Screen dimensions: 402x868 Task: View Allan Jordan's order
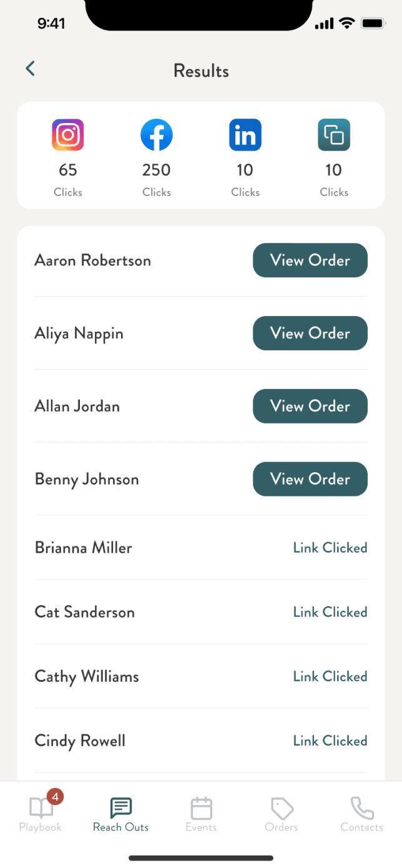[x=310, y=406]
